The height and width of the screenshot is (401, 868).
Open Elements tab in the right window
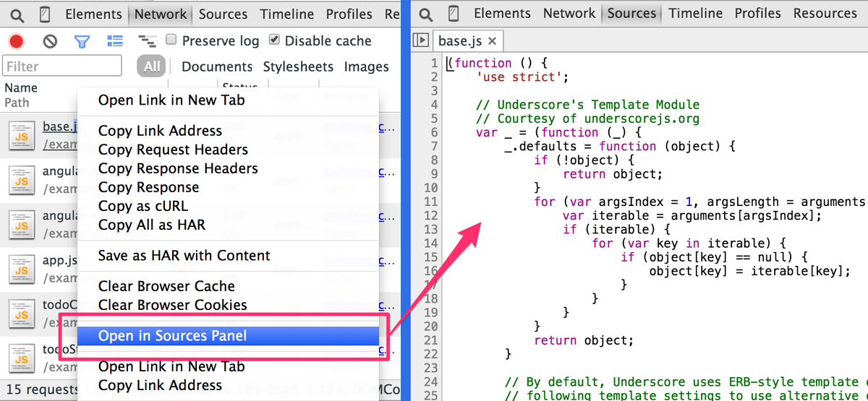pyautogui.click(x=502, y=13)
